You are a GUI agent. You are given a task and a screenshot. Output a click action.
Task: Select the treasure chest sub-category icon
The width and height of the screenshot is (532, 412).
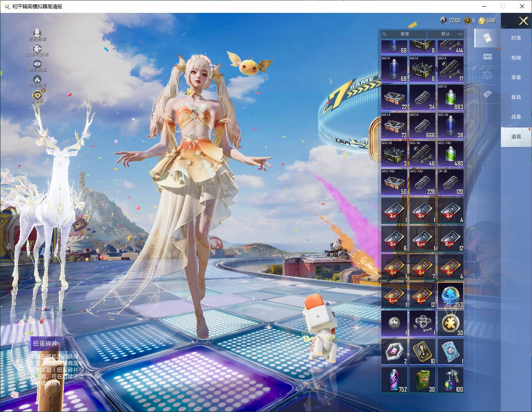[x=488, y=57]
